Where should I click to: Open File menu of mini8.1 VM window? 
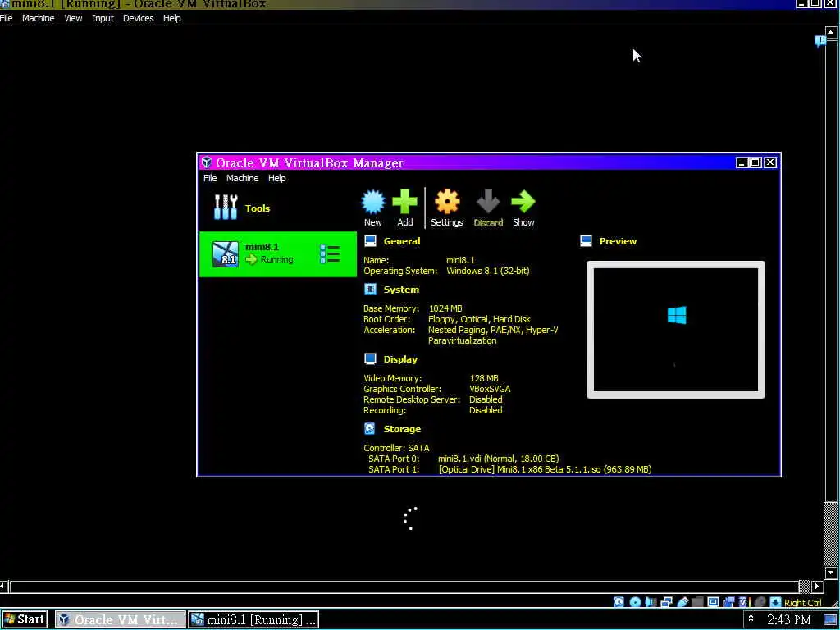(7, 18)
